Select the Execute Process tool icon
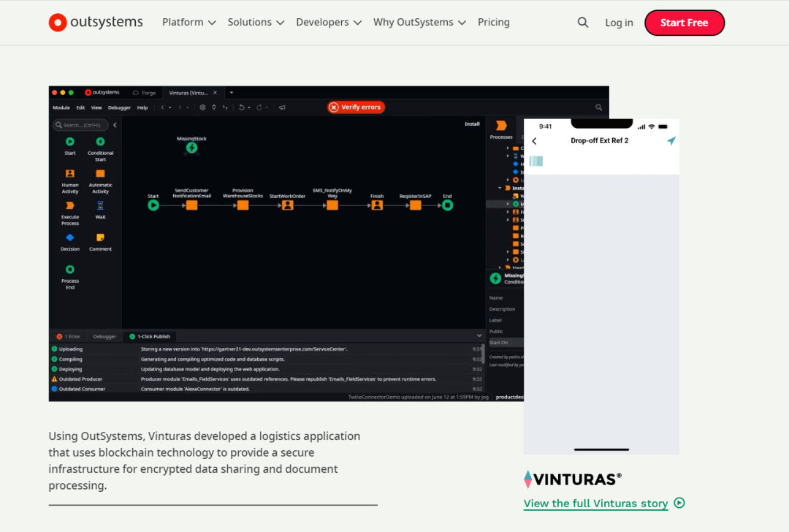The width and height of the screenshot is (789, 532). pos(70,206)
